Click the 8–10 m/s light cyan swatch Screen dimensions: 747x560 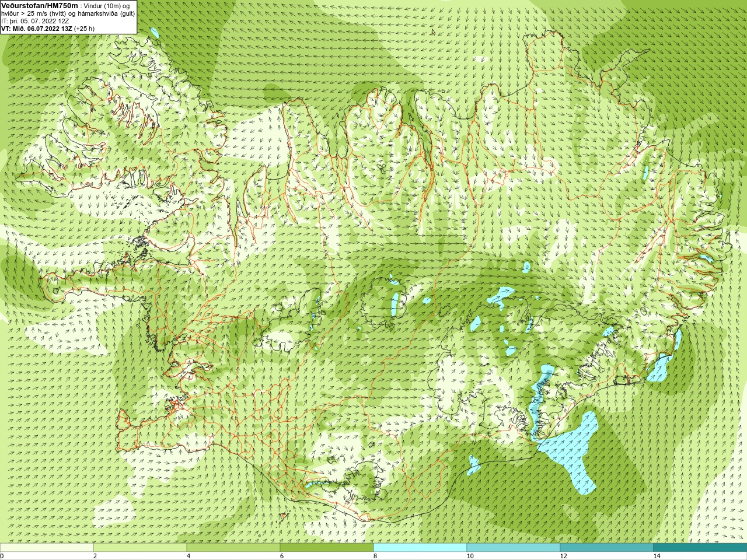click(420, 548)
